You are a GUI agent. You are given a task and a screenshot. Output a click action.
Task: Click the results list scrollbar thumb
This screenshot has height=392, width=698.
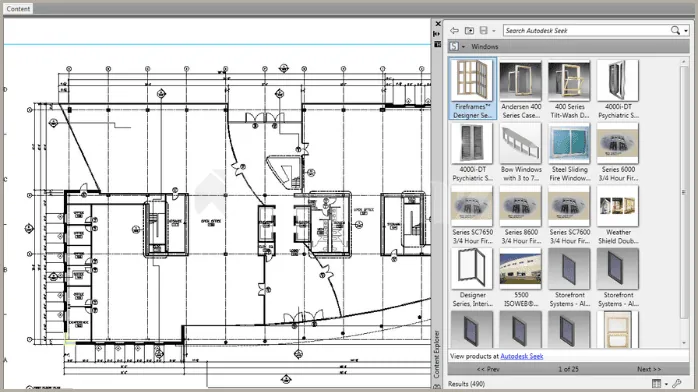point(684,192)
